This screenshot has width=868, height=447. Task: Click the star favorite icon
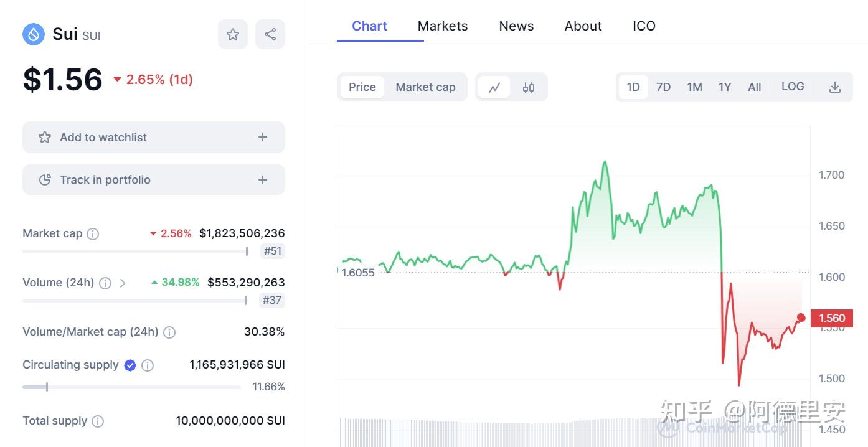(233, 34)
